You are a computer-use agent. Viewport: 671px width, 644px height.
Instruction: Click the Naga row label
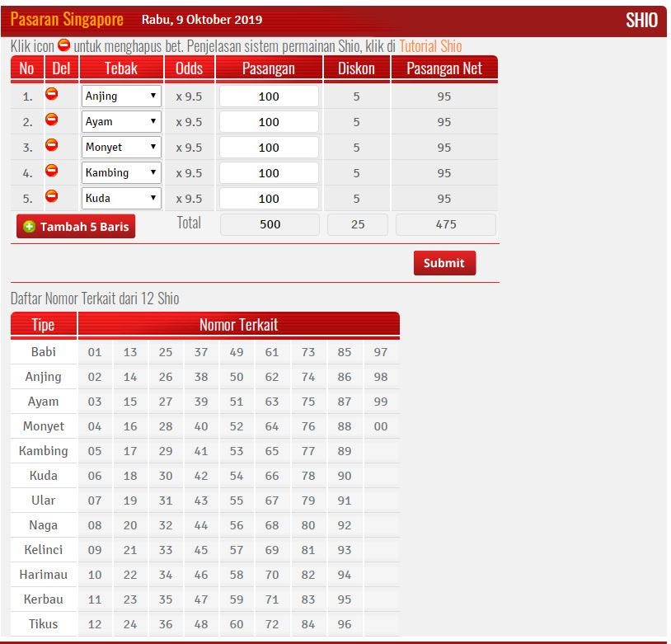pyautogui.click(x=43, y=525)
